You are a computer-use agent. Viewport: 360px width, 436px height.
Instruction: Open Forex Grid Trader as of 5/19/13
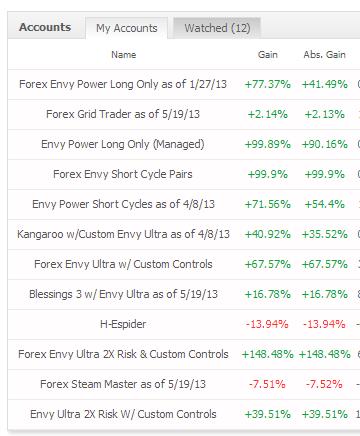(123, 114)
